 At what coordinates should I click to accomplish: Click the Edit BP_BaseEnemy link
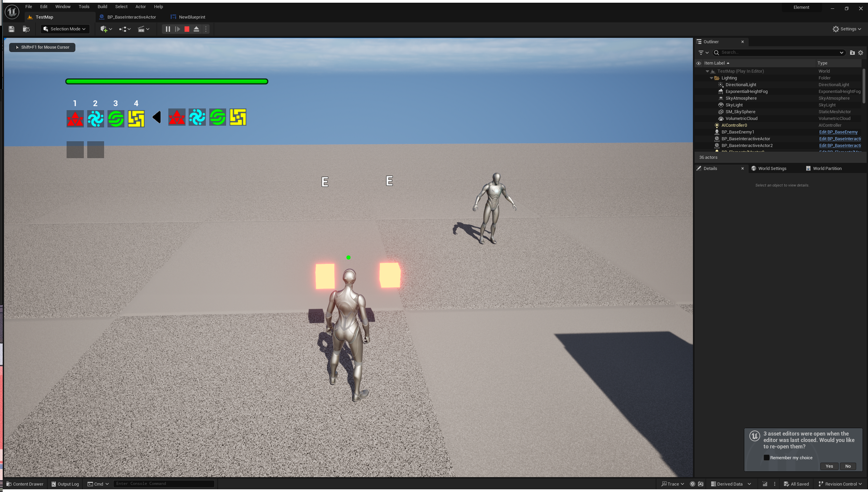(x=838, y=132)
